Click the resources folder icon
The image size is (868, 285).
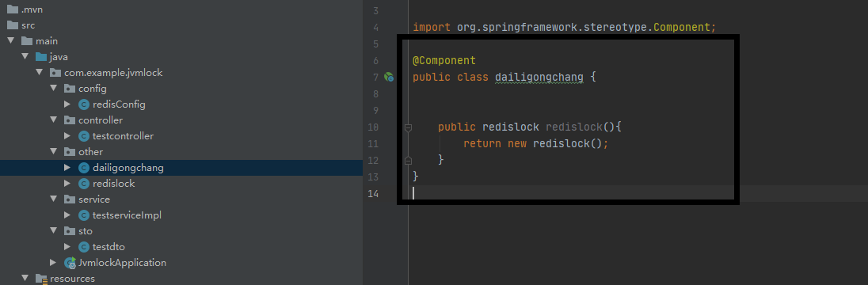click(x=41, y=279)
